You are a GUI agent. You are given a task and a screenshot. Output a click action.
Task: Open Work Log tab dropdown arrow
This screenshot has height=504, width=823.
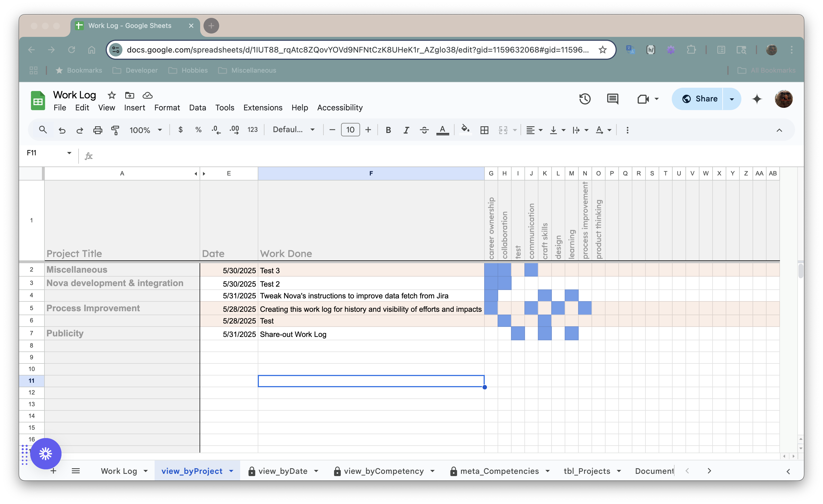[146, 471]
